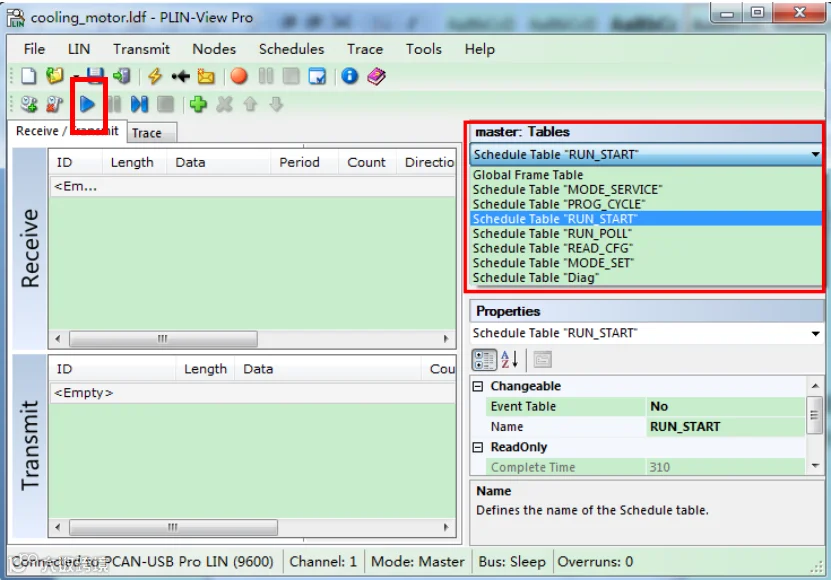
Task: Open the Nodes menu
Action: 214,49
